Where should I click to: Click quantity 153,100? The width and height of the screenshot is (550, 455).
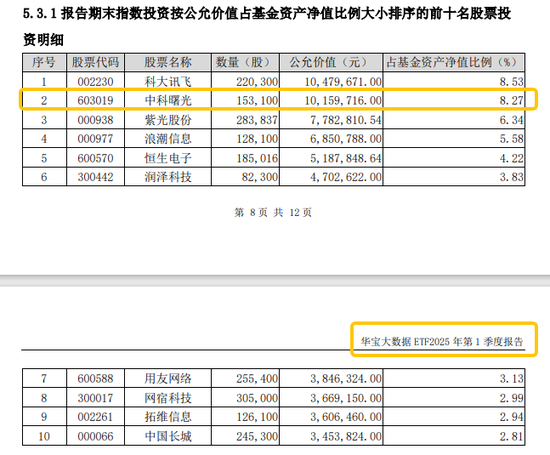tap(257, 101)
